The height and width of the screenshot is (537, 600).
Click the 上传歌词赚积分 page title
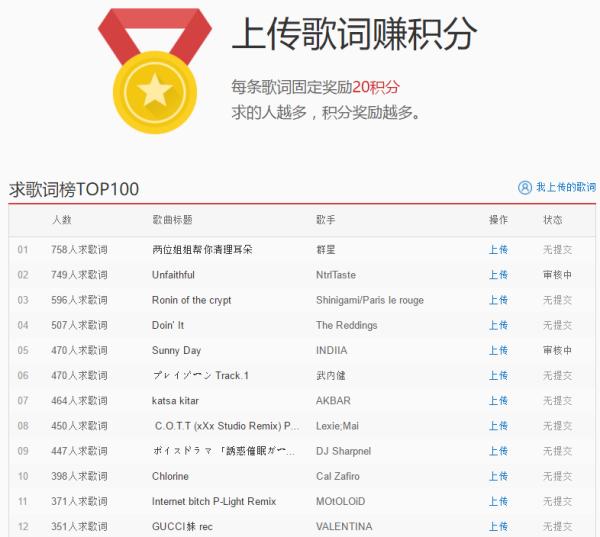click(x=354, y=34)
